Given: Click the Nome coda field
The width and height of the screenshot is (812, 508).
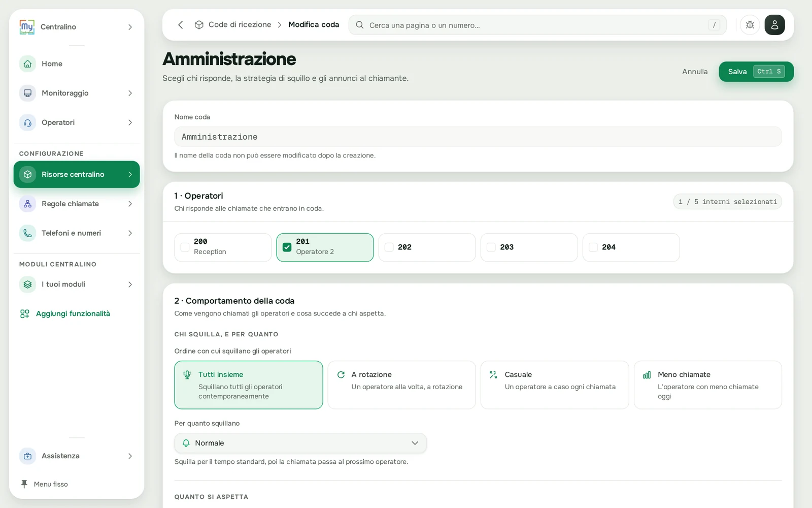Looking at the screenshot, I should (478, 137).
